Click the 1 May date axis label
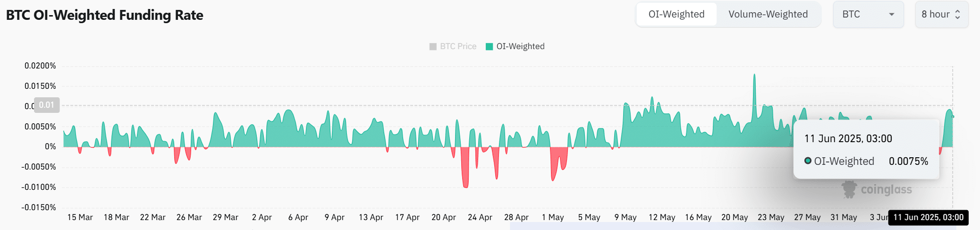This screenshot has height=230, width=980. click(553, 217)
